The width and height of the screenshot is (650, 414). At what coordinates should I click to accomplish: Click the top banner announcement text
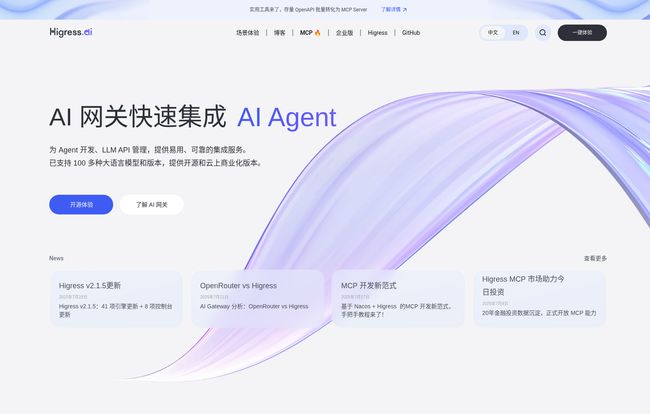[x=308, y=10]
